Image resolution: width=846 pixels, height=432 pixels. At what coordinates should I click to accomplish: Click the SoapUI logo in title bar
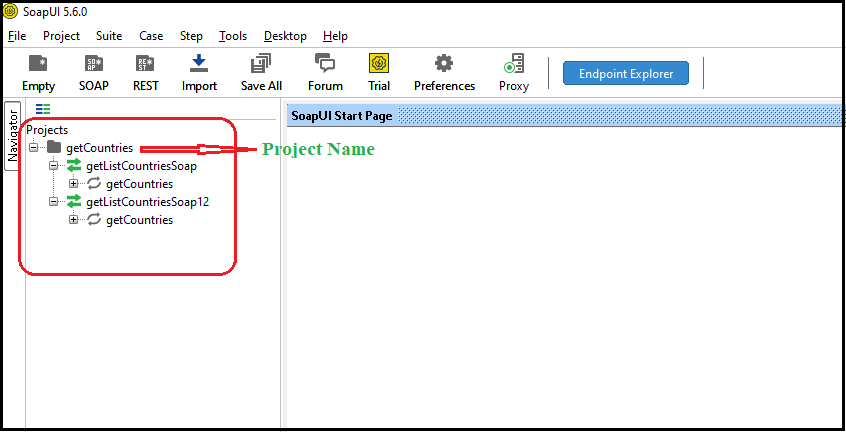pos(10,11)
